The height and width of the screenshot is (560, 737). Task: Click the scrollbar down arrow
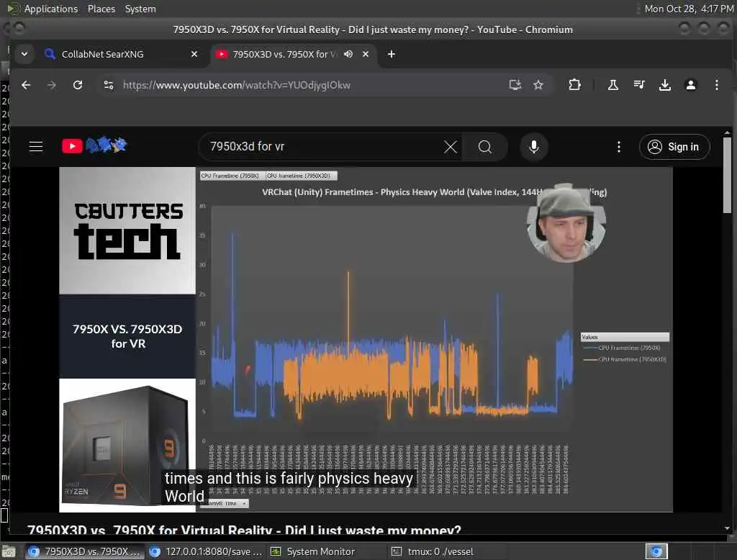click(x=727, y=528)
